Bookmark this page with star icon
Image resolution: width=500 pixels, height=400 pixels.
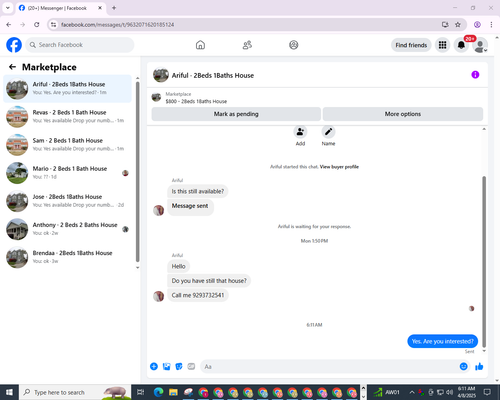click(458, 25)
